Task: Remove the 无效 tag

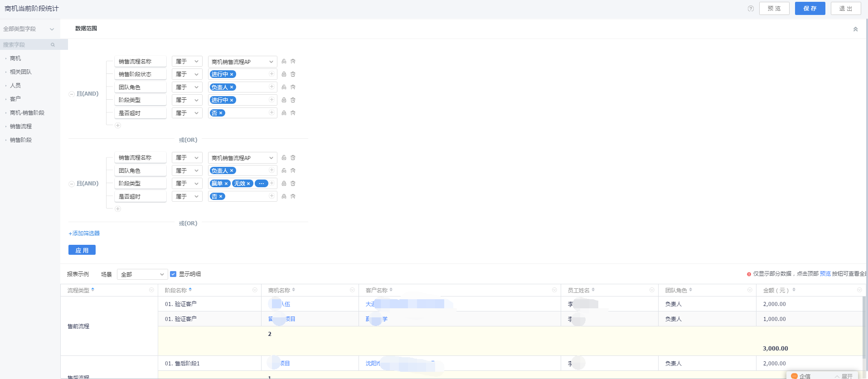Action: coord(248,184)
